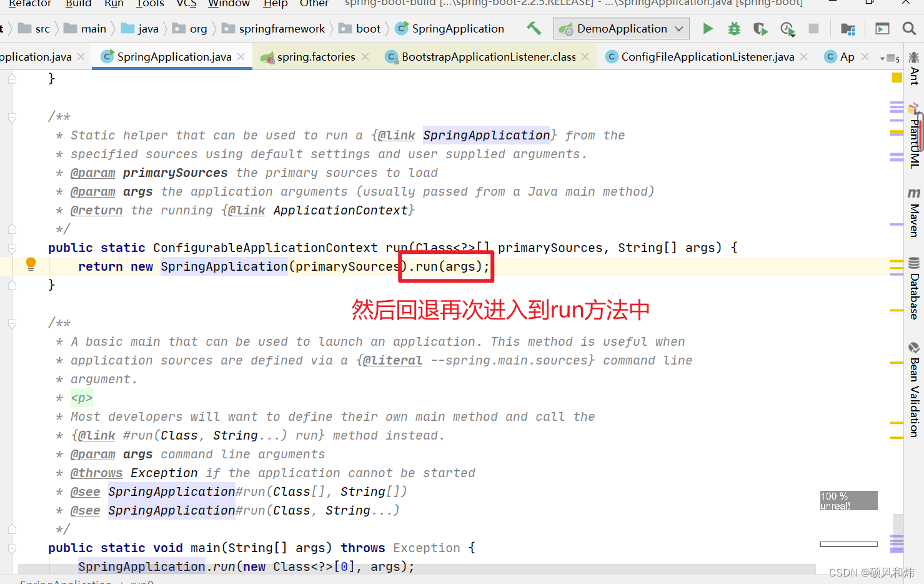Click fold end marker of main Javadoc
The width and height of the screenshot is (924, 584).
point(12,530)
